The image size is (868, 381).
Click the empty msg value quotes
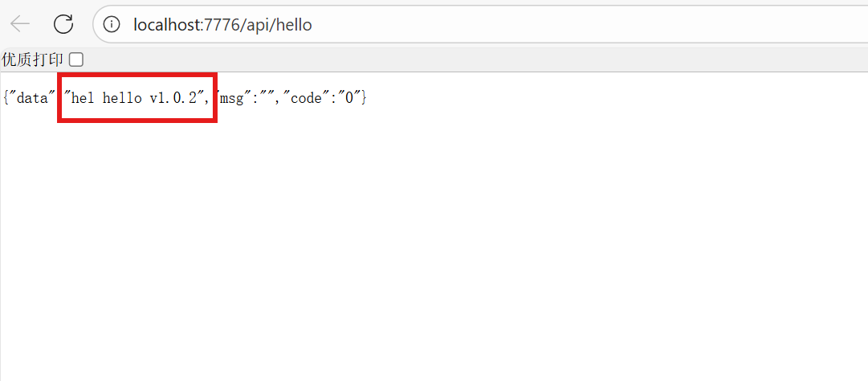(269, 98)
